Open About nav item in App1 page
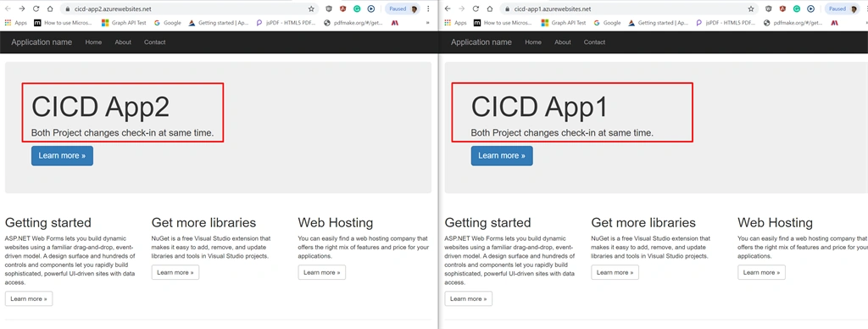 (x=563, y=42)
